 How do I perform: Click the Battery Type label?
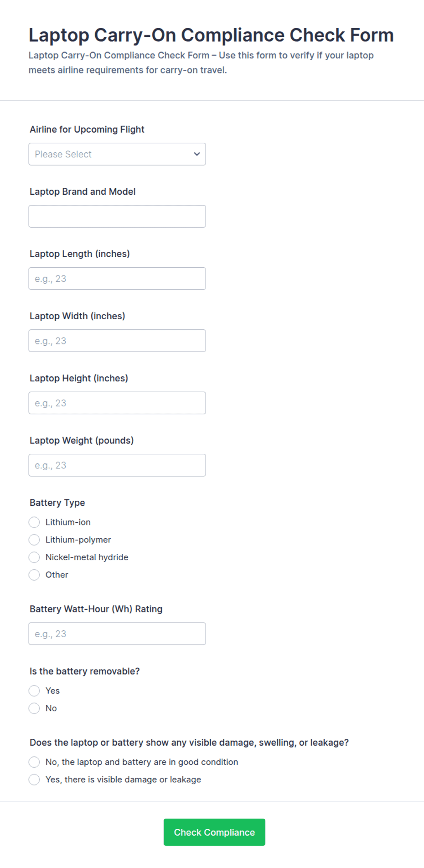point(57,503)
